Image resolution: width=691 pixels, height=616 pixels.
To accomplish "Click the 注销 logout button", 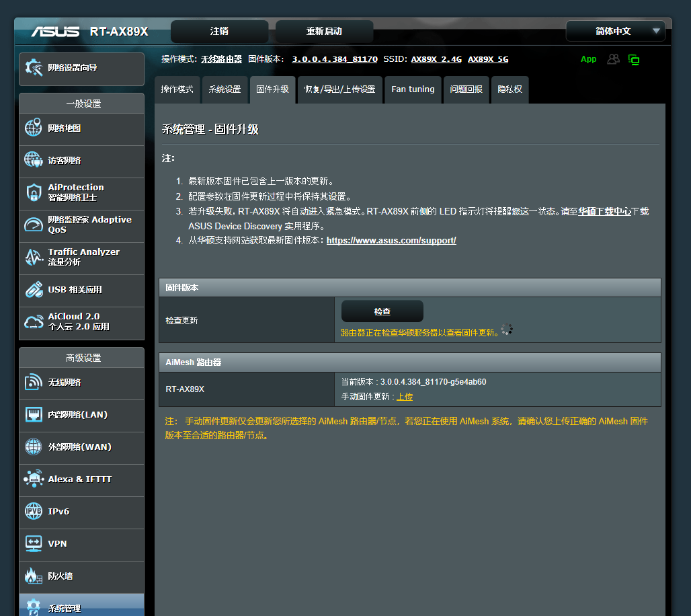I will click(x=219, y=32).
